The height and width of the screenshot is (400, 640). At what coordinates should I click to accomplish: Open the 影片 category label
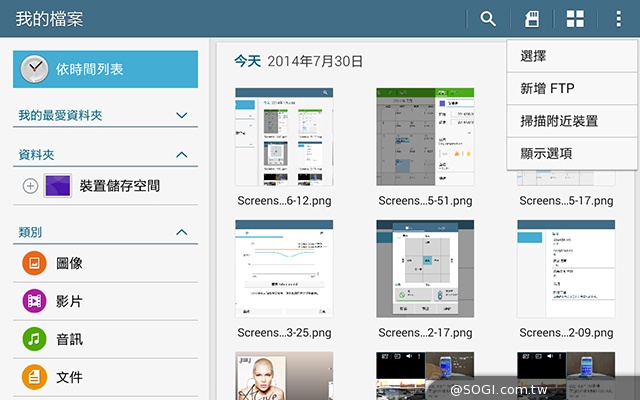[69, 301]
